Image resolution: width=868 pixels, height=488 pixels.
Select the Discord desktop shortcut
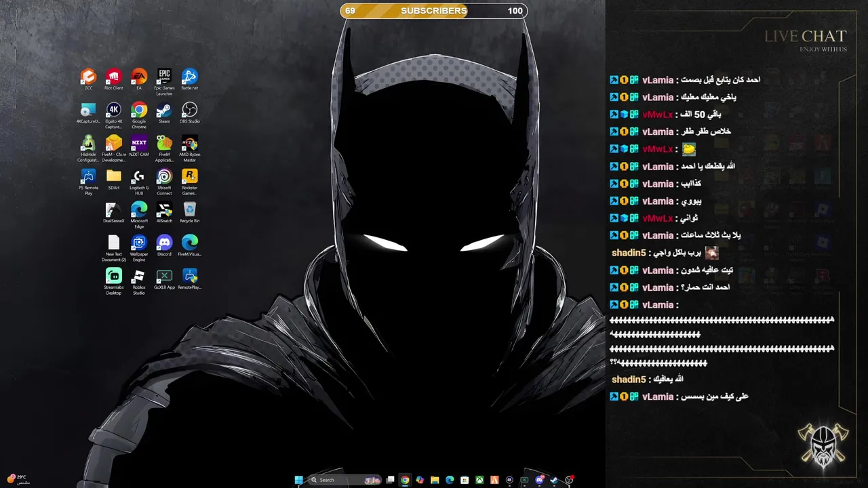pyautogui.click(x=164, y=245)
